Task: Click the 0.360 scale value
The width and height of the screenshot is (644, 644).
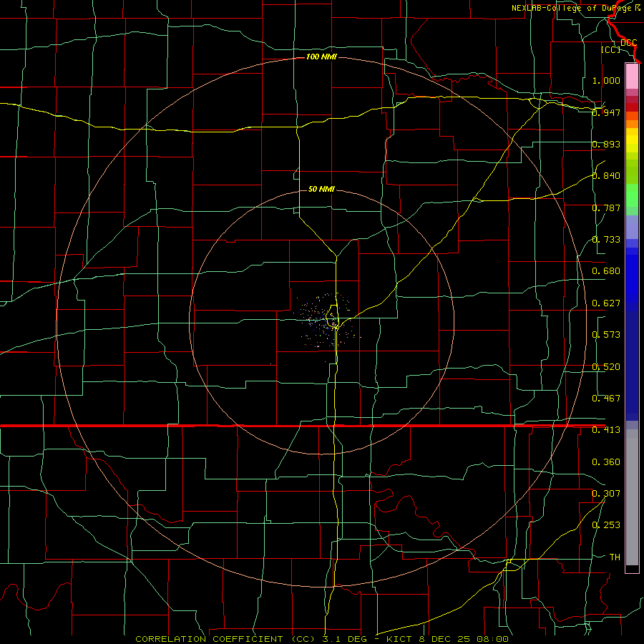Action: (x=606, y=462)
